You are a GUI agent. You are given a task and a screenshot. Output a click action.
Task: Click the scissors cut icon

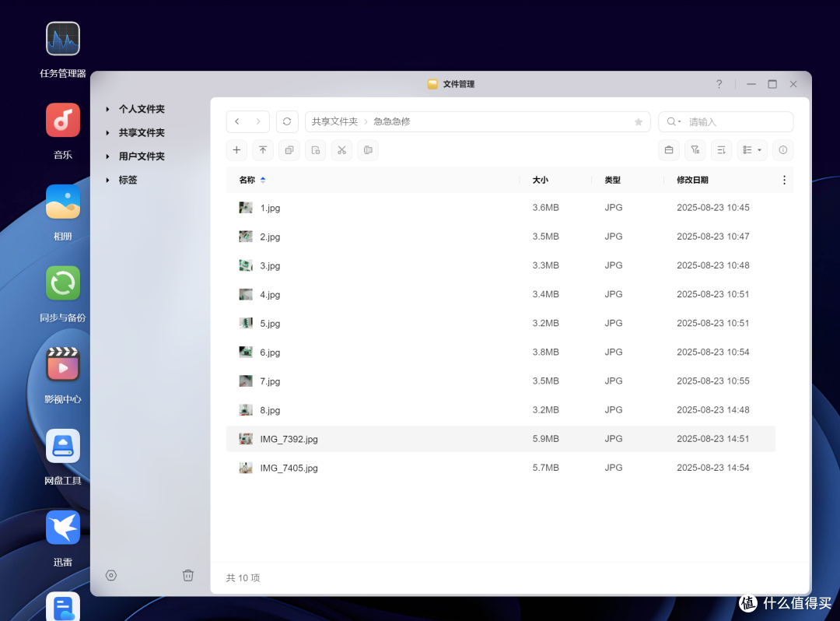click(x=341, y=150)
